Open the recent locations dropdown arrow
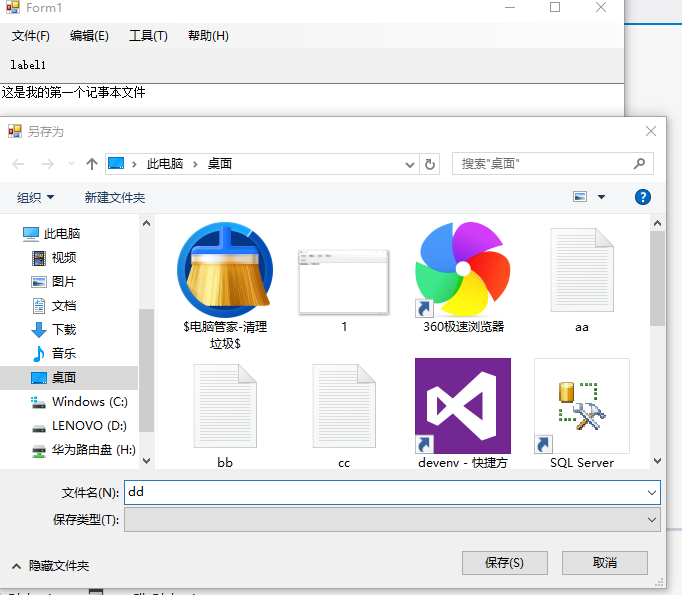 (x=71, y=164)
